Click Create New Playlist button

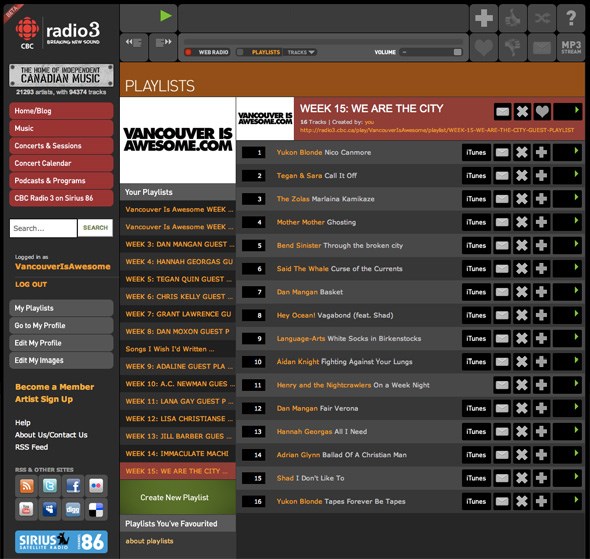click(178, 497)
